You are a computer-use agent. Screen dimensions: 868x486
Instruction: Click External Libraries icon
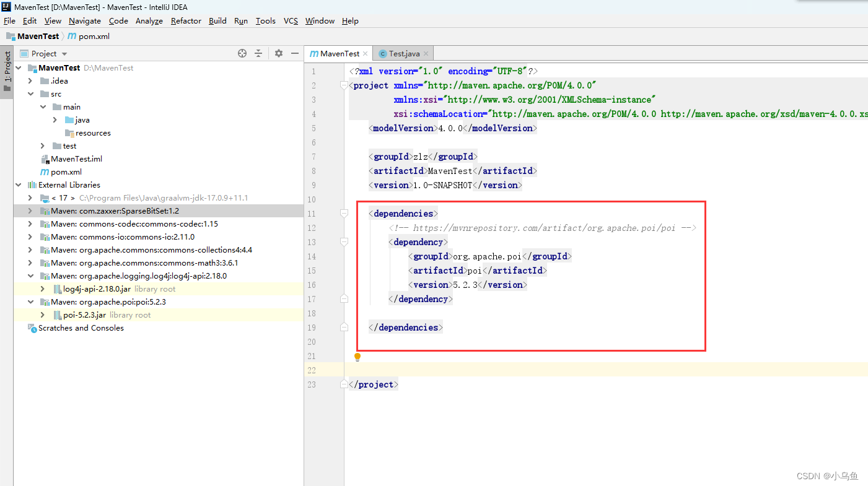click(32, 185)
